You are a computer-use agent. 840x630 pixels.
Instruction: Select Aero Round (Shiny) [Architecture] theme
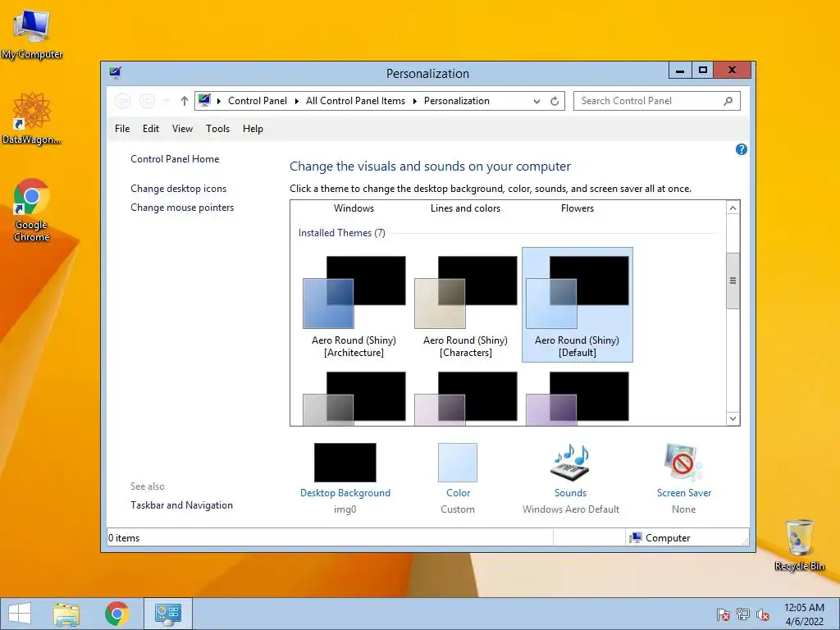point(354,305)
